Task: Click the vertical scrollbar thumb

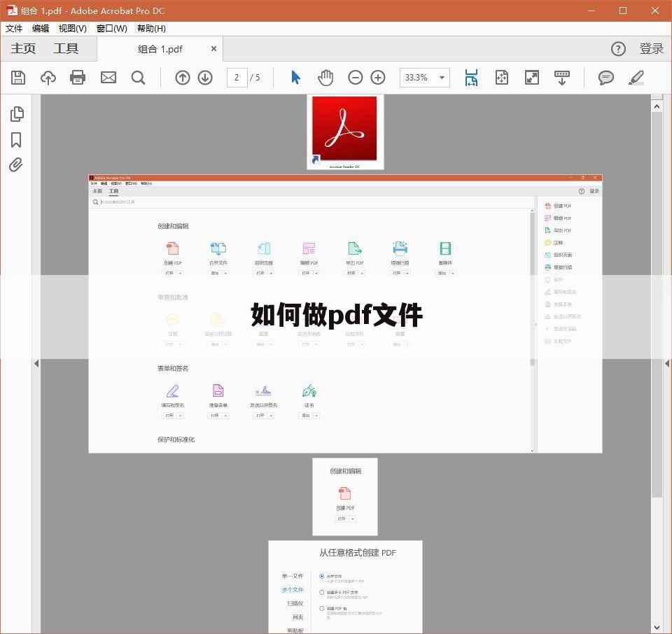Action: click(x=657, y=304)
